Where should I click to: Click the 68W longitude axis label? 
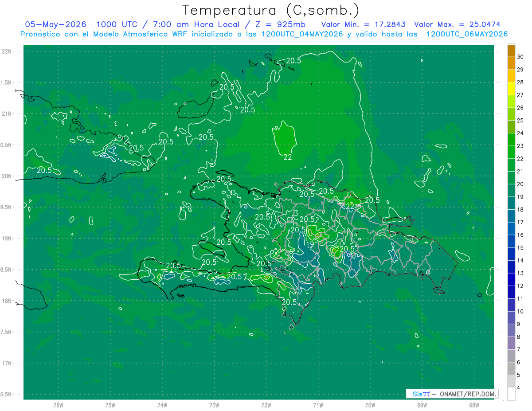tap(473, 405)
